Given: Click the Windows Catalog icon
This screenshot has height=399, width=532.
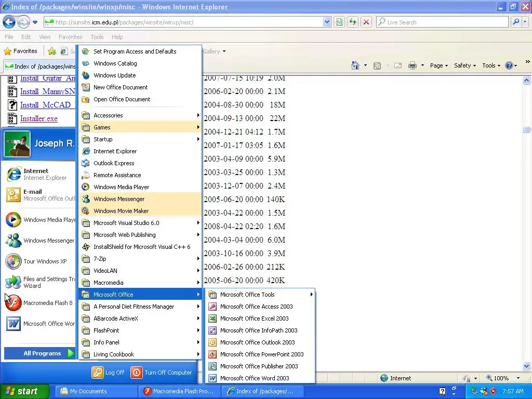Looking at the screenshot, I should 86,63.
